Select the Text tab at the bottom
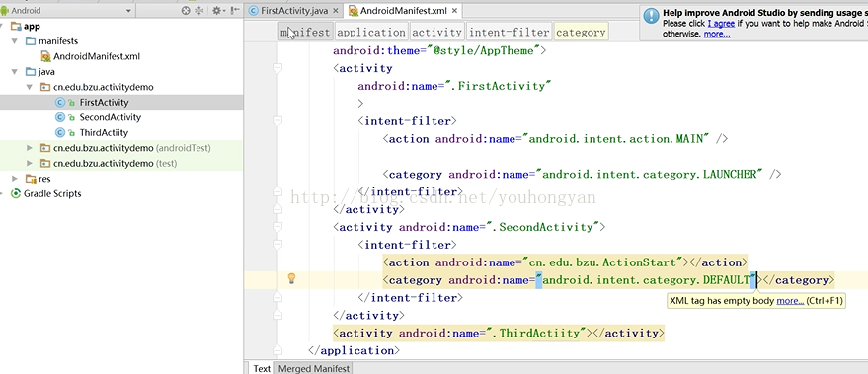The height and width of the screenshot is (374, 868). click(x=262, y=368)
